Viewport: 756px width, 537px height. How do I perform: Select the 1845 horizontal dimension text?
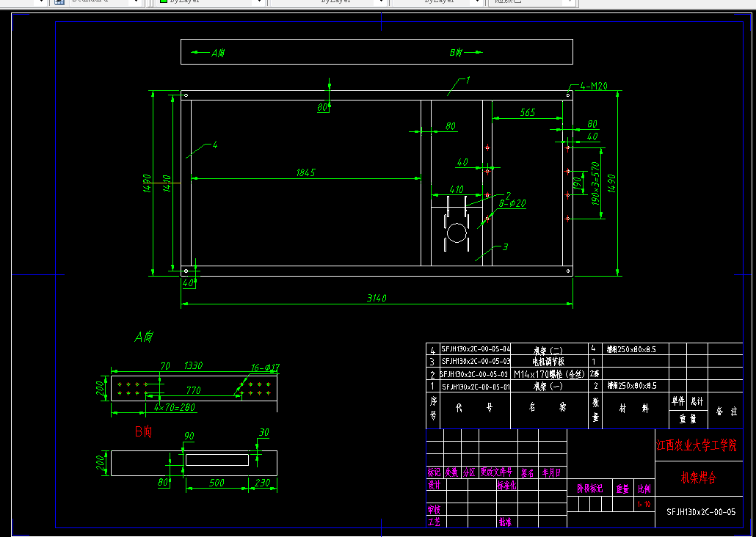tap(305, 172)
